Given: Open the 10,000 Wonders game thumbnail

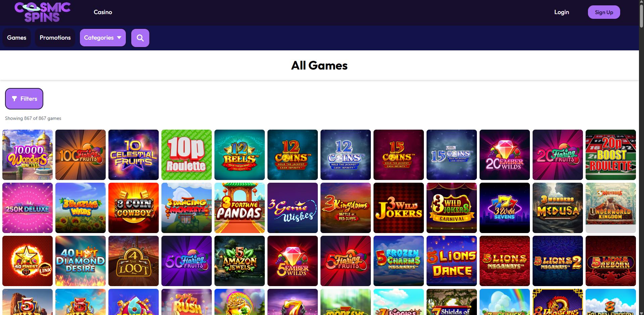Looking at the screenshot, I should (x=28, y=155).
